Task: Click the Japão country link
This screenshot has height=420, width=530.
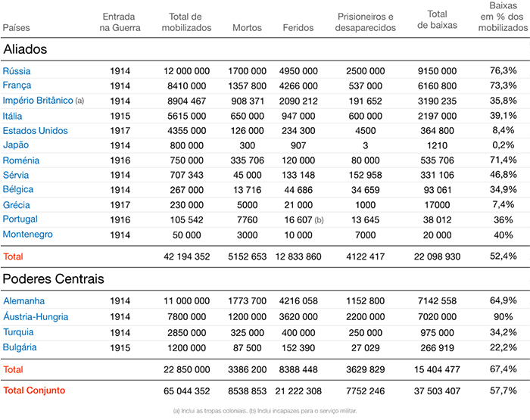Action: (x=17, y=145)
